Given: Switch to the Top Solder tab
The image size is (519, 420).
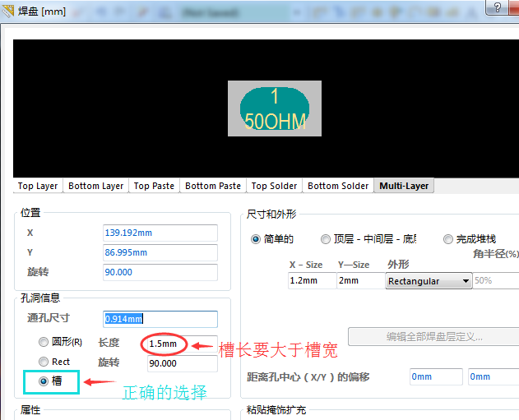Looking at the screenshot, I should pyautogui.click(x=276, y=186).
